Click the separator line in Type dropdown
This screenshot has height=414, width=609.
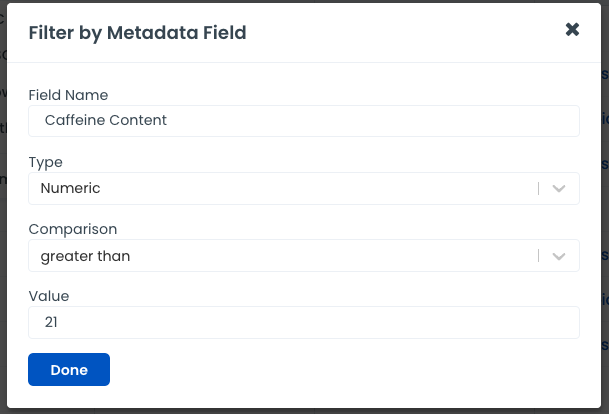point(539,188)
